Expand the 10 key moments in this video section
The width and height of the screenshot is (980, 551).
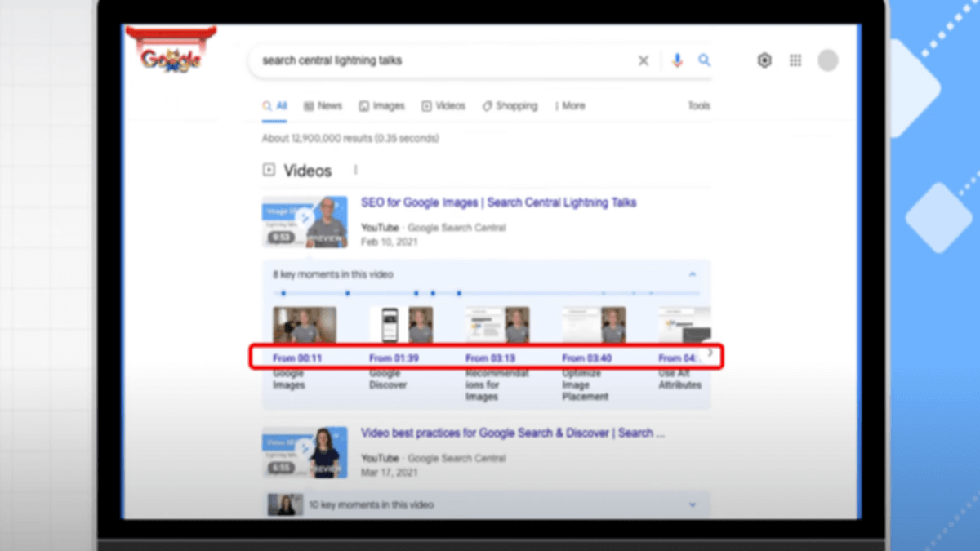click(693, 504)
